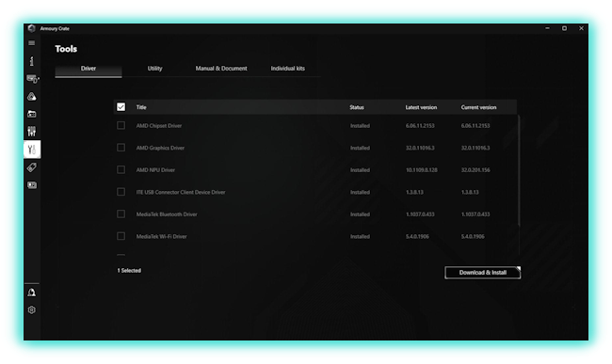The image size is (612, 364).
Task: Open the settings gear icon
Action: click(x=32, y=309)
